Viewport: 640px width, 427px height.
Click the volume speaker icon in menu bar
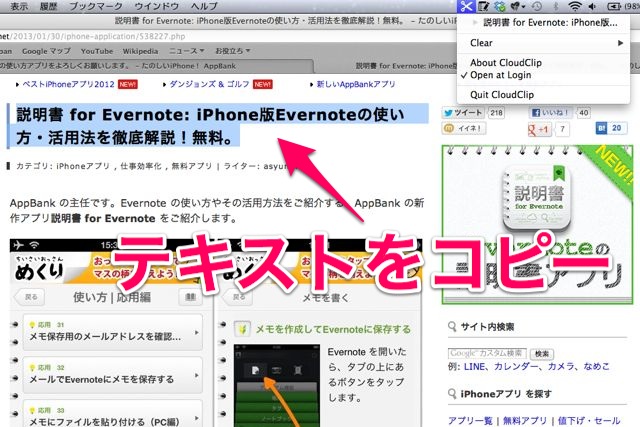pos(592,6)
